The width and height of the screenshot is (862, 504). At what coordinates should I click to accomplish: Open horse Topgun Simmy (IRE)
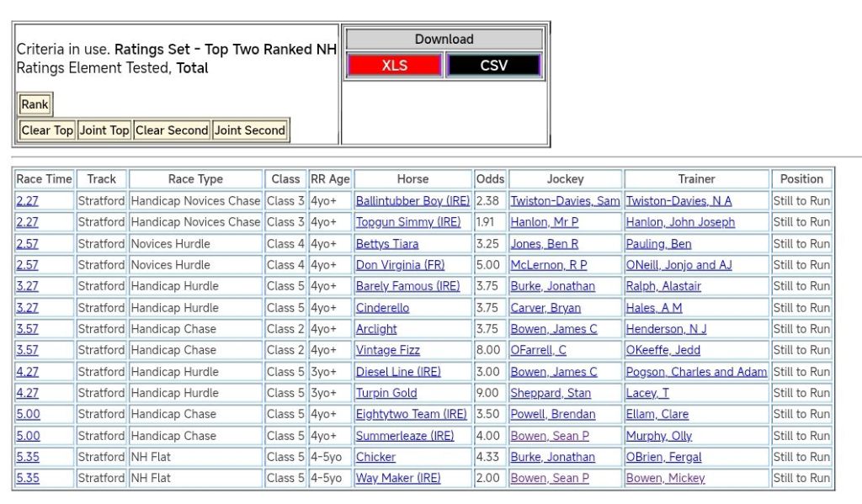[407, 222]
